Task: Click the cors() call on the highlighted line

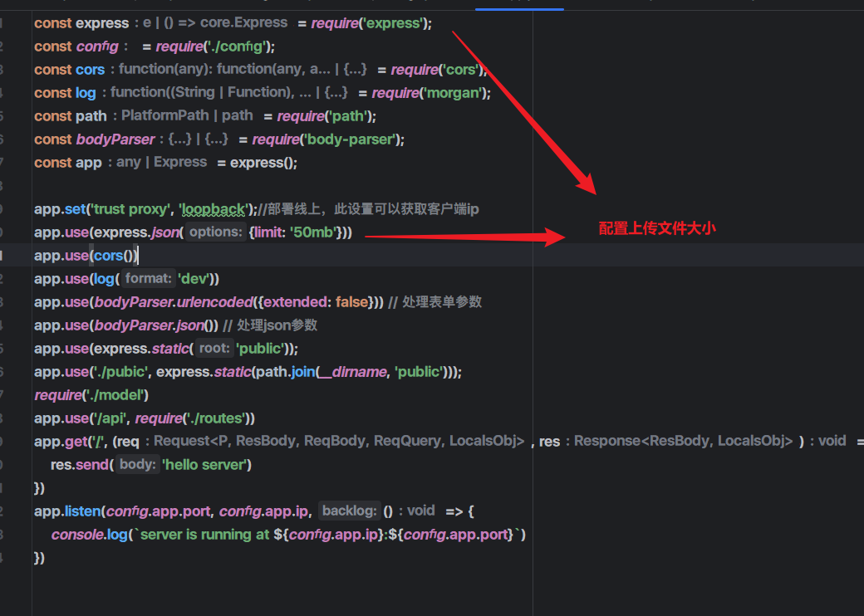Action: click(x=112, y=255)
